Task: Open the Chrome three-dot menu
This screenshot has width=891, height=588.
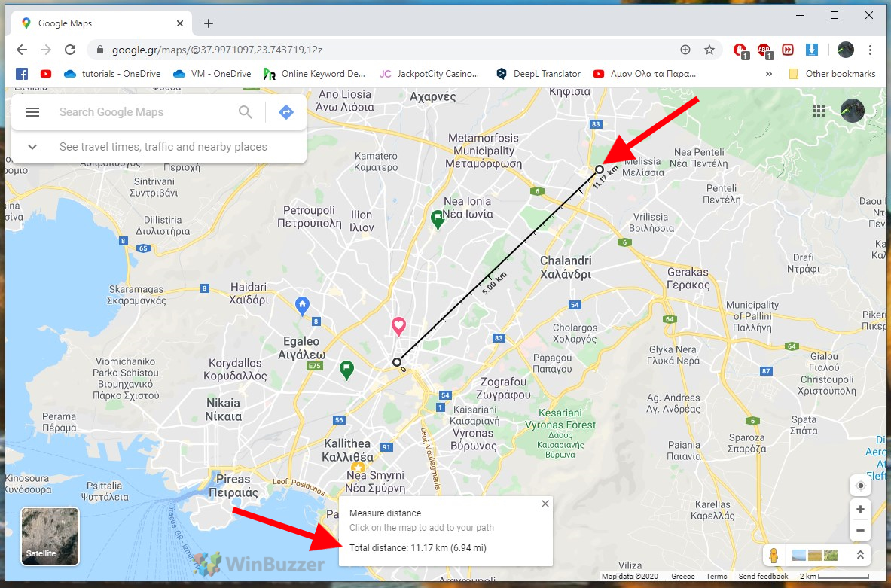Action: click(870, 50)
